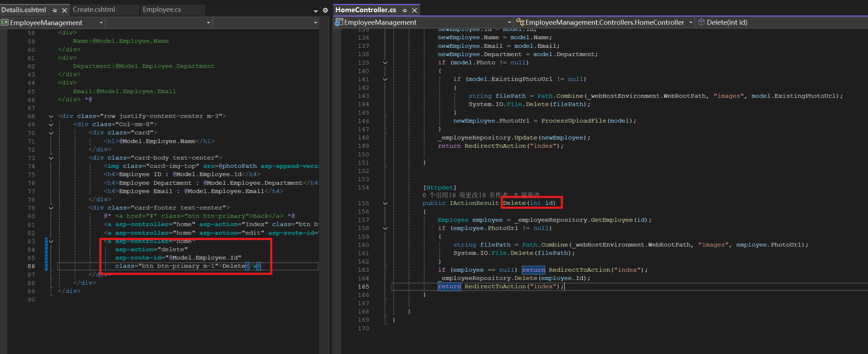Click '_employeeRepository.GetEmployee(id);' on line 157
Screen dimensions: 868x354
pos(583,220)
